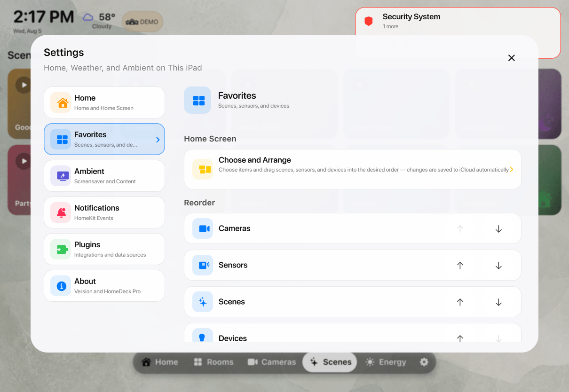
Task: Open settings via dock gear icon
Action: click(x=424, y=362)
